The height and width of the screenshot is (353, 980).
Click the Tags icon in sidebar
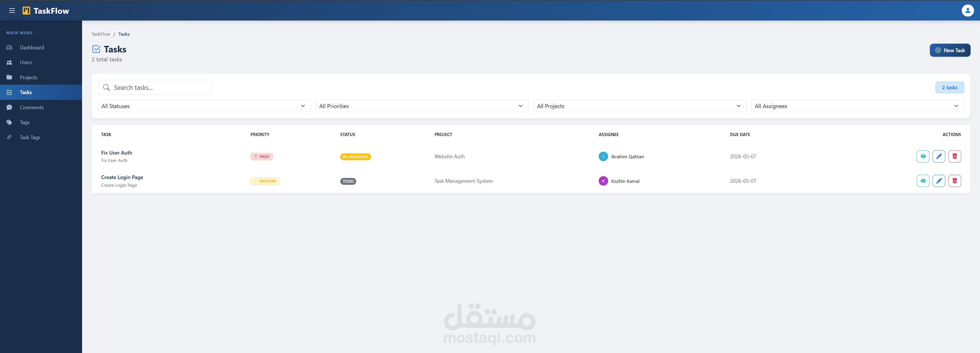click(9, 122)
